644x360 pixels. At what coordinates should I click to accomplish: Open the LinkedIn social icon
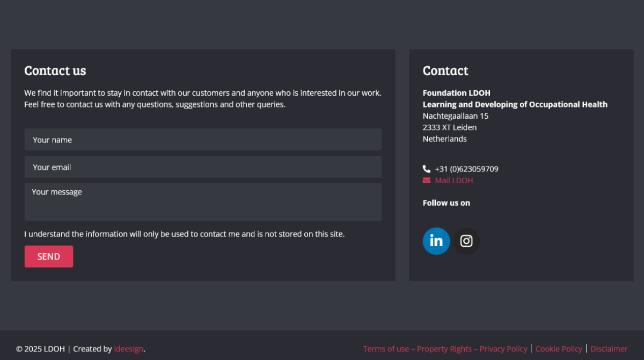click(x=436, y=241)
